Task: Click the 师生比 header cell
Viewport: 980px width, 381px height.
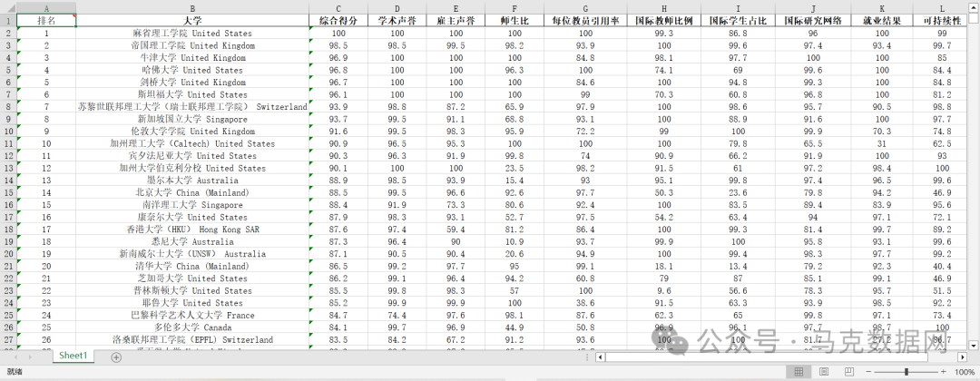Action: point(514,21)
